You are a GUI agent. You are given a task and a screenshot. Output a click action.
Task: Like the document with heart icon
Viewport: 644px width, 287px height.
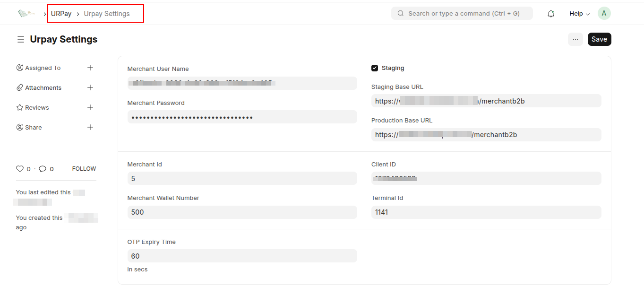click(x=20, y=169)
